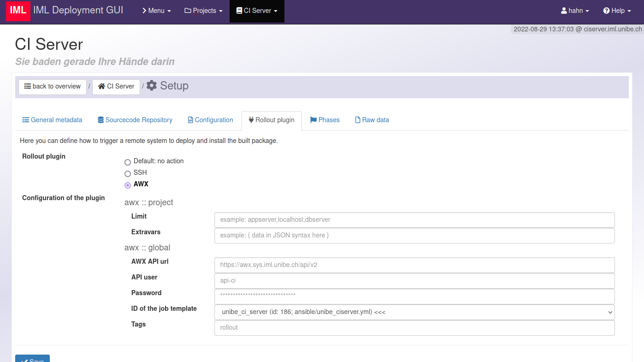Click the 'awx :: global' heading

[148, 248]
